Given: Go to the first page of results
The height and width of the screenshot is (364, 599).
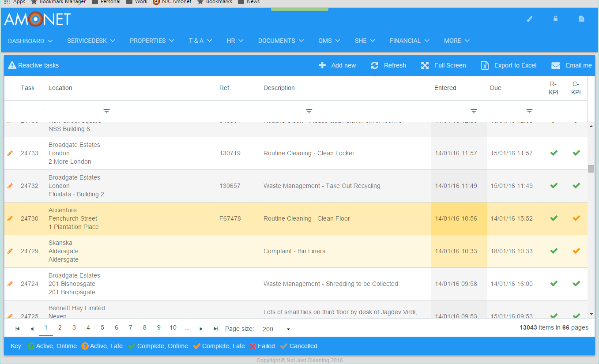Looking at the screenshot, I should tap(18, 329).
